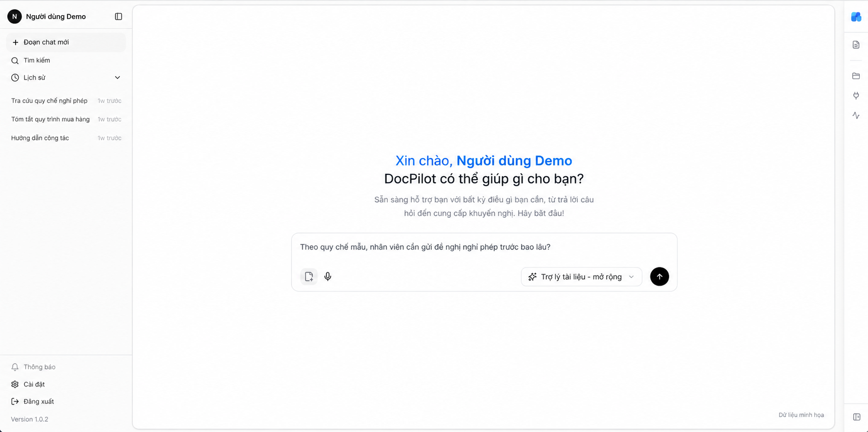The width and height of the screenshot is (868, 432).
Task: Open Trợ lý tài liệu - mở rộng dropdown
Action: coord(581,277)
